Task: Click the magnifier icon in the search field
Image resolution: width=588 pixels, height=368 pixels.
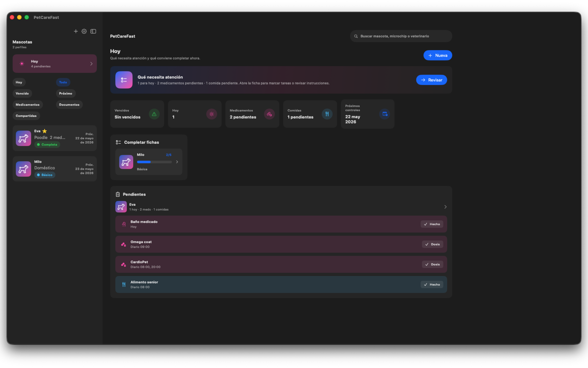Action: [356, 36]
